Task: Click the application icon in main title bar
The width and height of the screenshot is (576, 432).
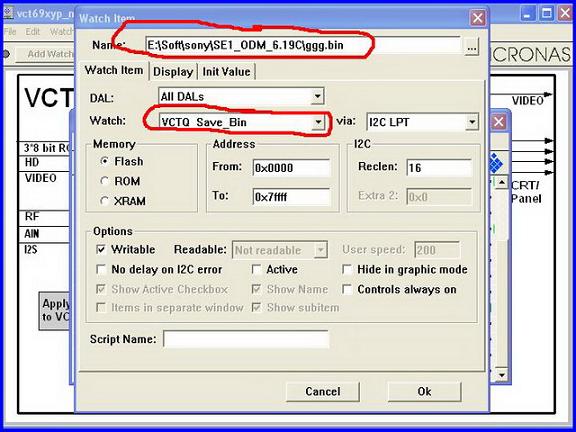Action: coord(9,14)
